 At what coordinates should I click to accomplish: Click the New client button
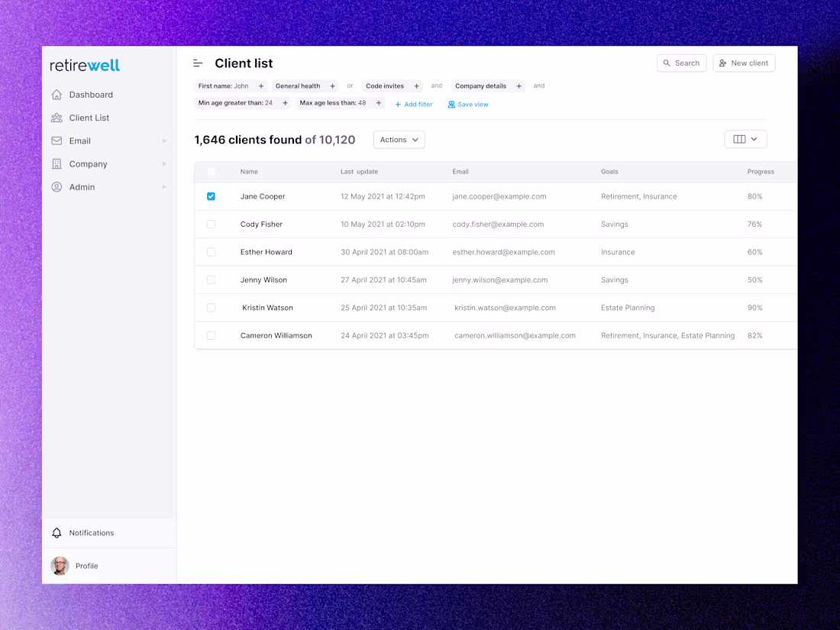[744, 63]
